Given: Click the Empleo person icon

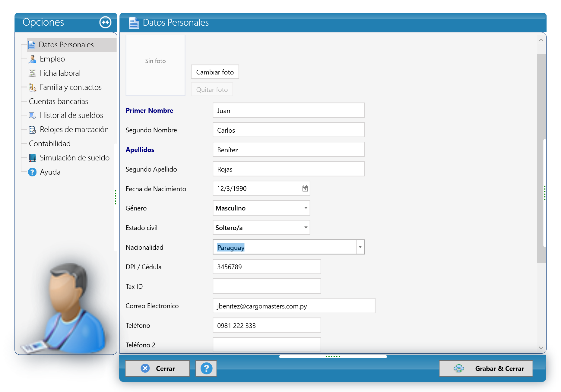Looking at the screenshot, I should [x=32, y=59].
